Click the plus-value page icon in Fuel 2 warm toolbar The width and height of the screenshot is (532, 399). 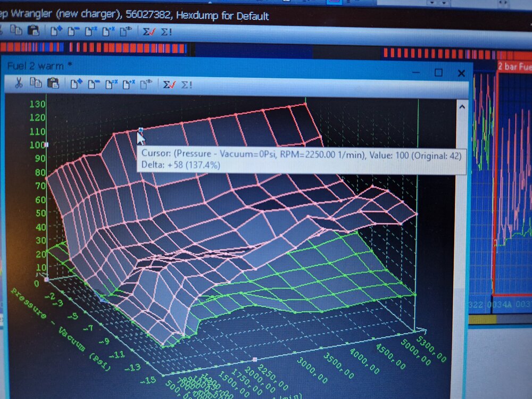76,84
